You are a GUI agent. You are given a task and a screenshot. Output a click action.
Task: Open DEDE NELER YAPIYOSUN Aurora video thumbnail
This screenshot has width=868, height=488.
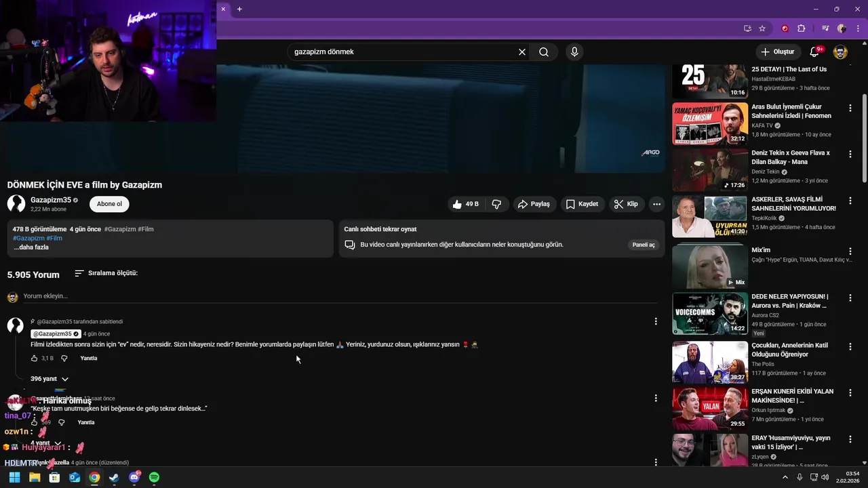710,313
